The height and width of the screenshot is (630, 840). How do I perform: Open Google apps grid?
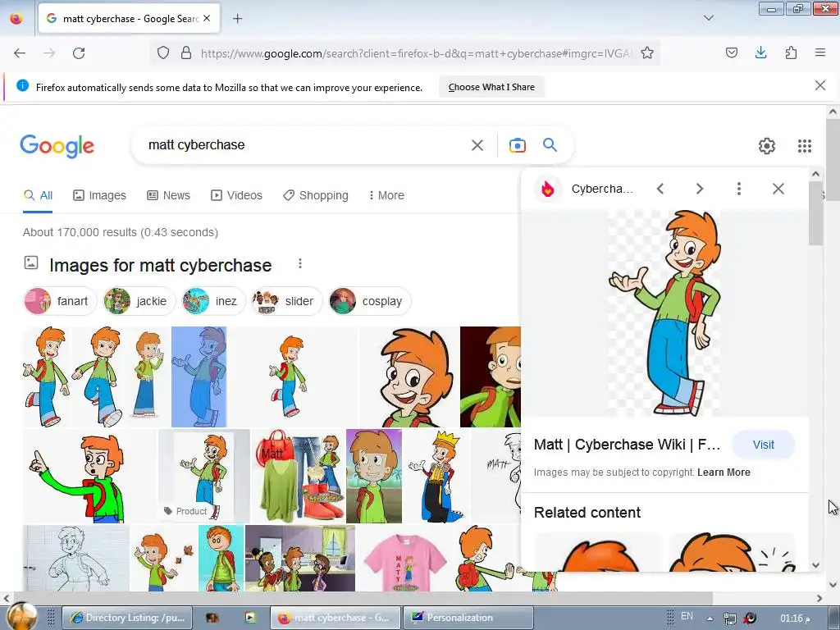pos(804,146)
